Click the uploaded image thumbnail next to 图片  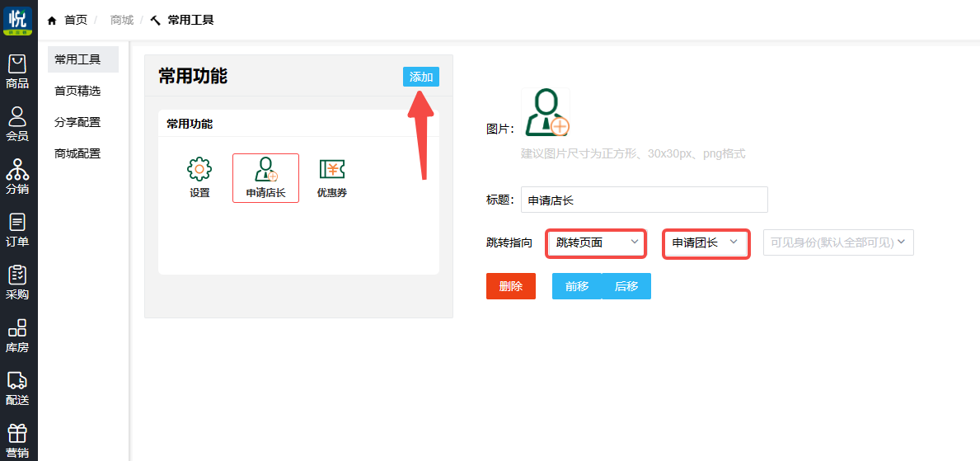(546, 113)
